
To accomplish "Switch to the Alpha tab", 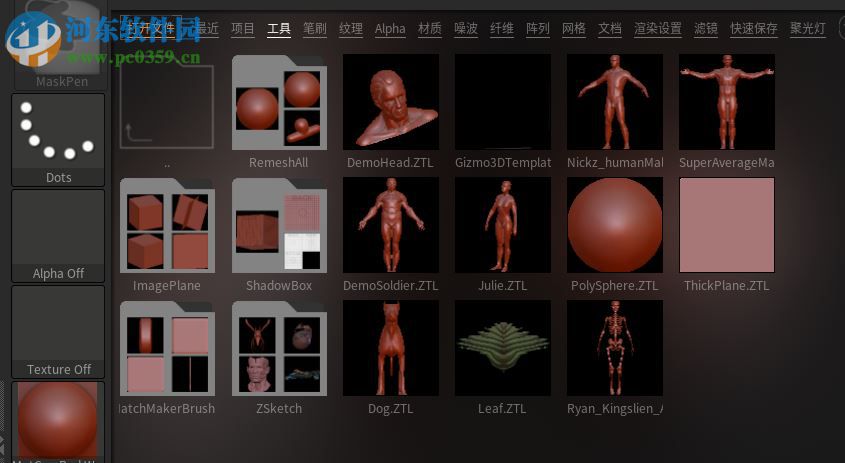I will click(x=390, y=28).
